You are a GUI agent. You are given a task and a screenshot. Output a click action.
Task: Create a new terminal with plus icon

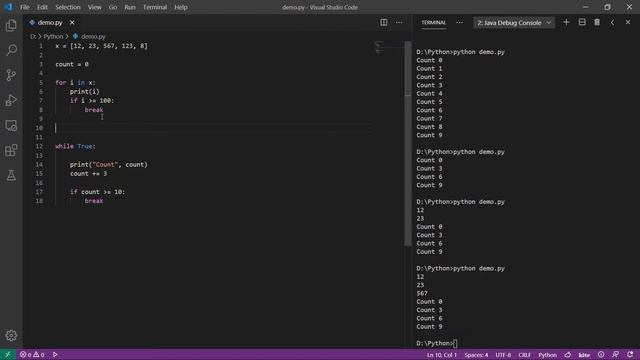point(566,22)
